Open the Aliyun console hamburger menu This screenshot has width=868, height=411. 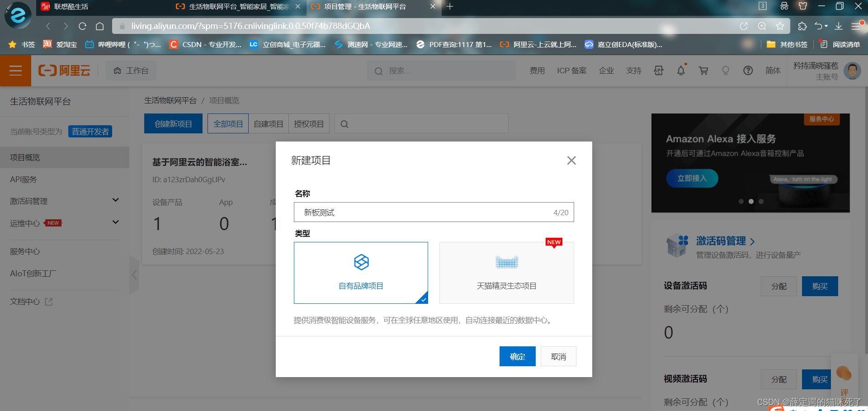15,71
